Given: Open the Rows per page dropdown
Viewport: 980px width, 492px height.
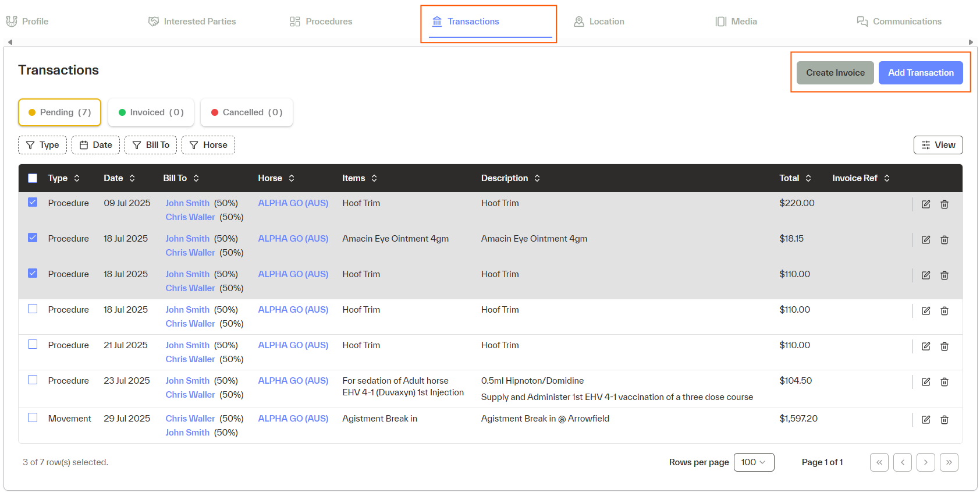Looking at the screenshot, I should pos(754,462).
